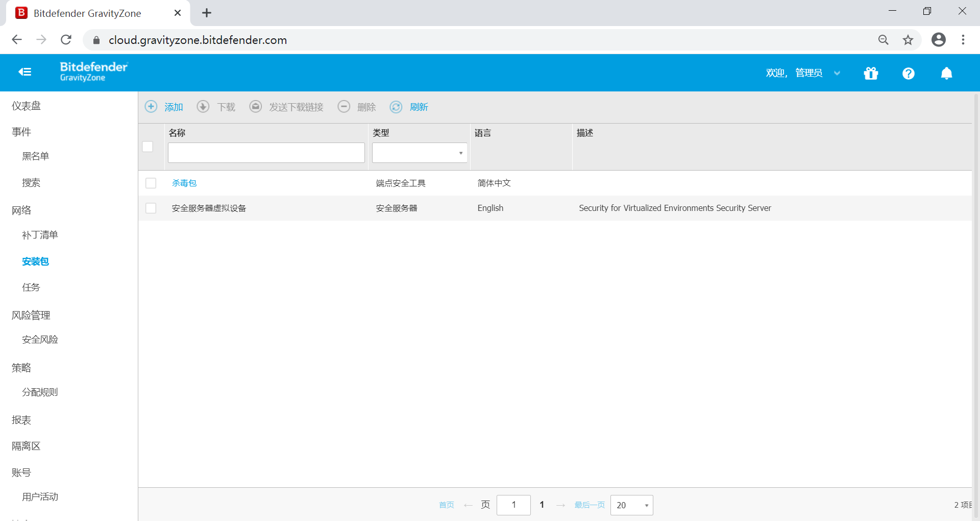Reload the page with browser refresh icon
The height and width of the screenshot is (521, 980).
(x=66, y=40)
